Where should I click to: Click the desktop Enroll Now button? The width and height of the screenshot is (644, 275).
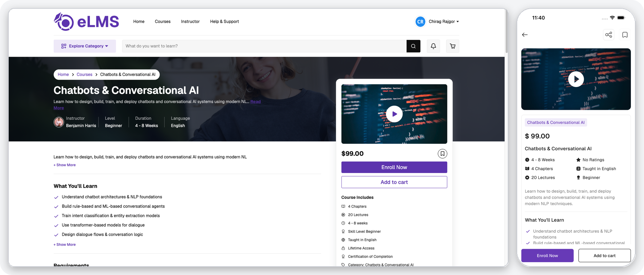click(394, 167)
